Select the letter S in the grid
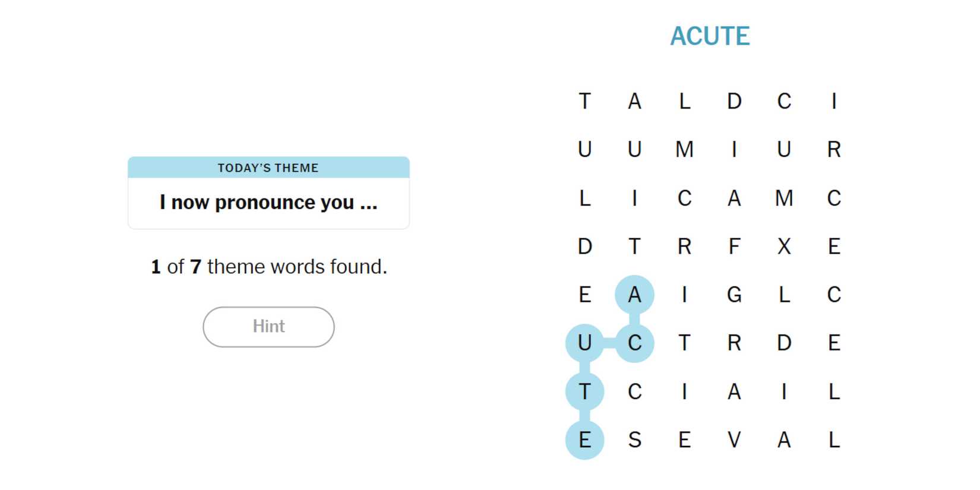 [634, 440]
